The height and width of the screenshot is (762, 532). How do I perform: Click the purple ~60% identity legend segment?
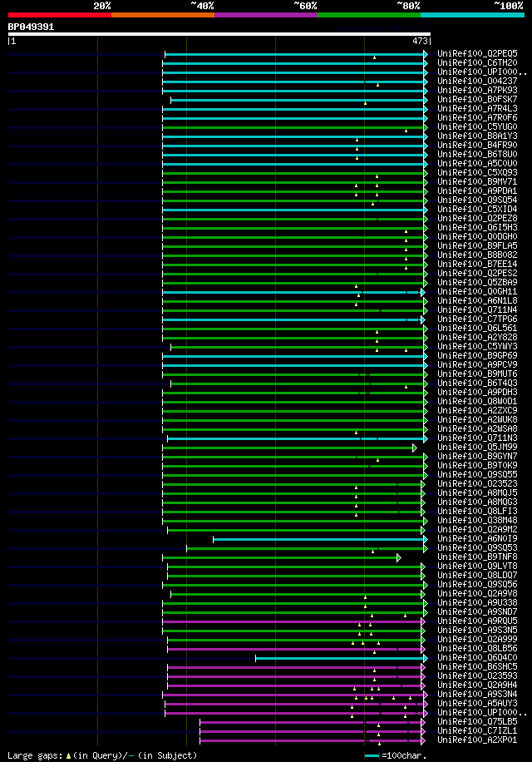coord(266,15)
